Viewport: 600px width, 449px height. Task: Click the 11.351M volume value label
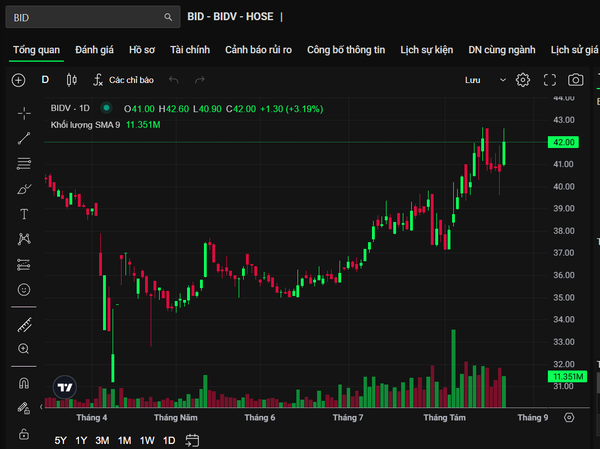567,377
